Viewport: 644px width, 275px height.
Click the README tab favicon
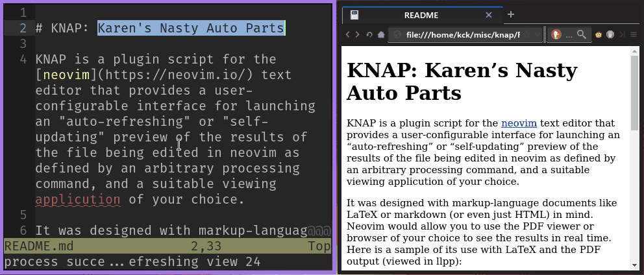tap(354, 15)
